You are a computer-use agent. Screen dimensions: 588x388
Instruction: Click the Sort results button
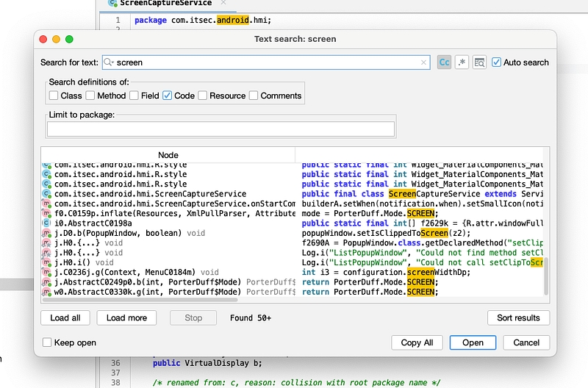tap(518, 318)
